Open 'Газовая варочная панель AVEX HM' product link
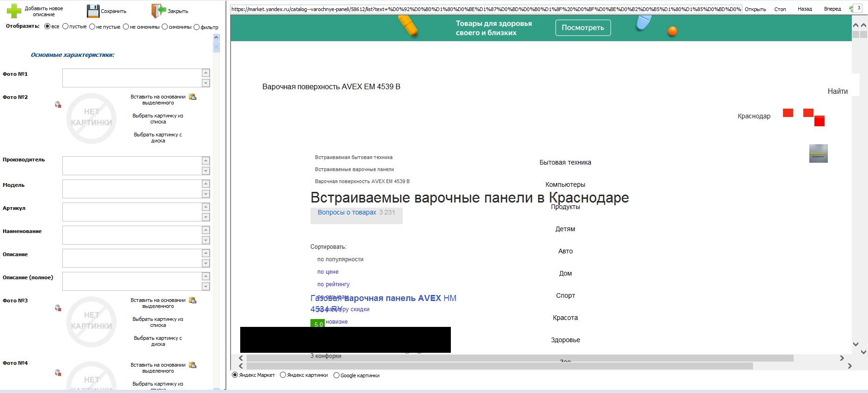This screenshot has width=868, height=393. click(383, 298)
